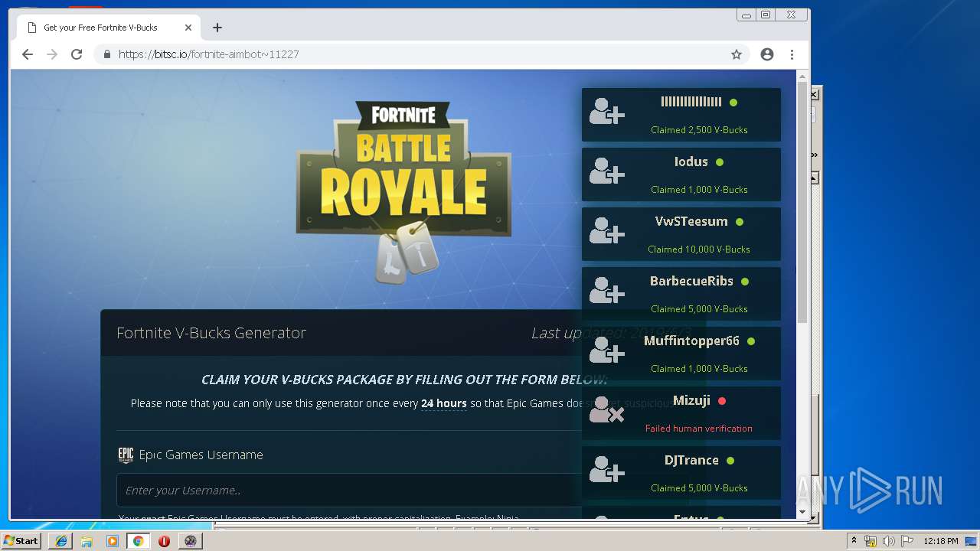Viewport: 980px width, 551px height.
Task: Close the background window behind Chrome
Action: point(815,95)
